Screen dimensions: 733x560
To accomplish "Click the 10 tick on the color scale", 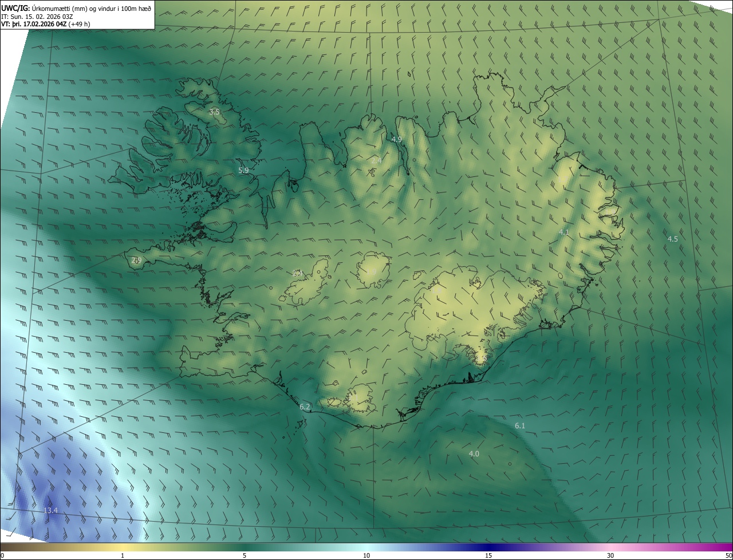I will tap(366, 555).
